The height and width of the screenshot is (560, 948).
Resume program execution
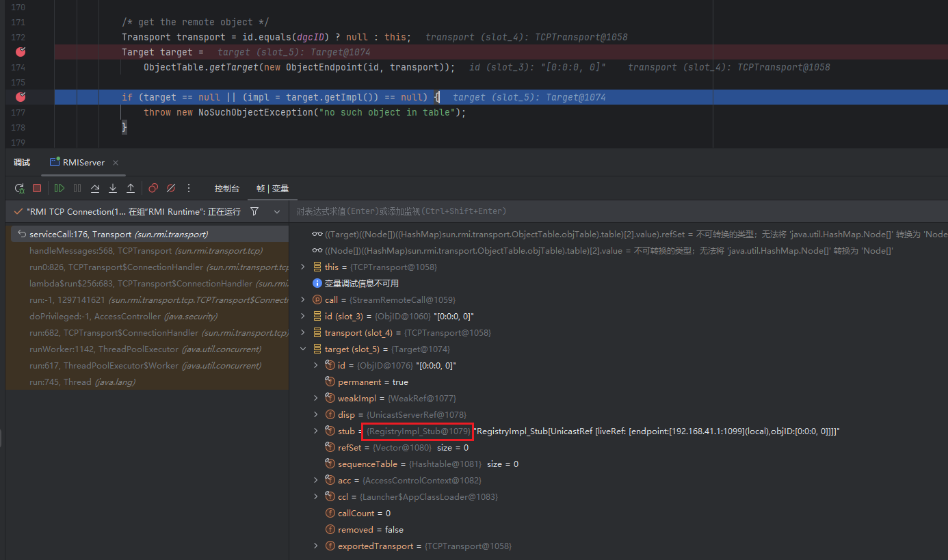pyautogui.click(x=60, y=188)
